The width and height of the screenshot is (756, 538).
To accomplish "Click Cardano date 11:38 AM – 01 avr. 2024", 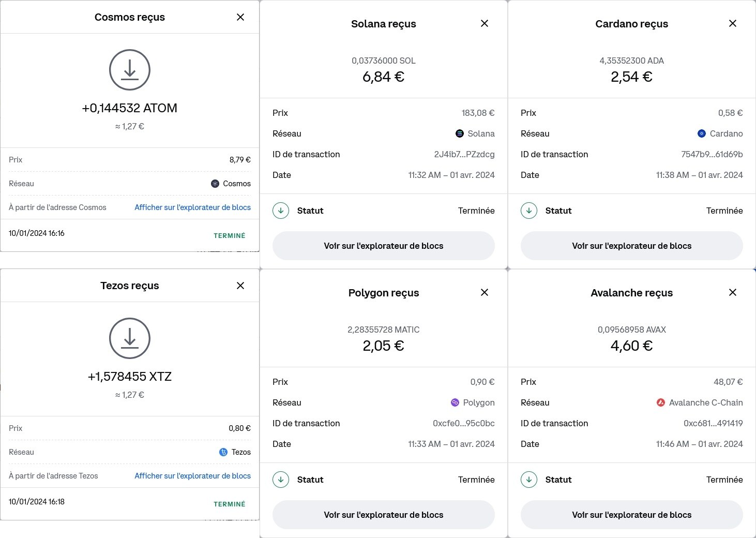I will click(x=700, y=175).
